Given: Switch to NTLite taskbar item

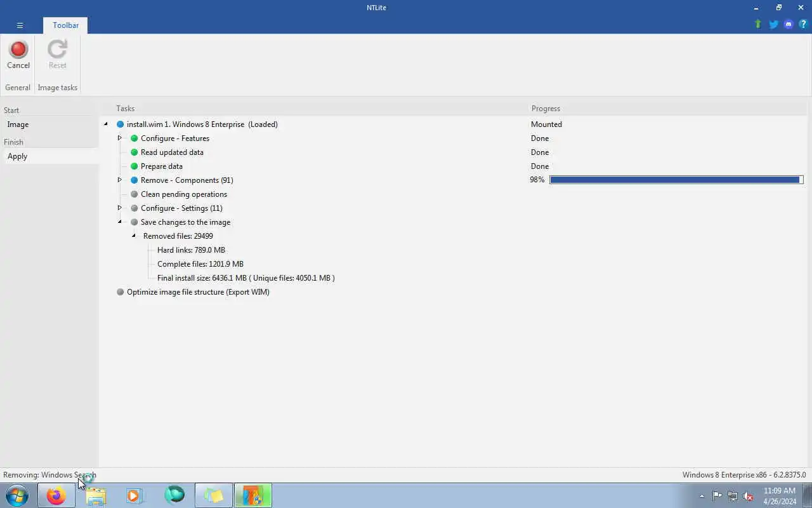Looking at the screenshot, I should pos(253,495).
